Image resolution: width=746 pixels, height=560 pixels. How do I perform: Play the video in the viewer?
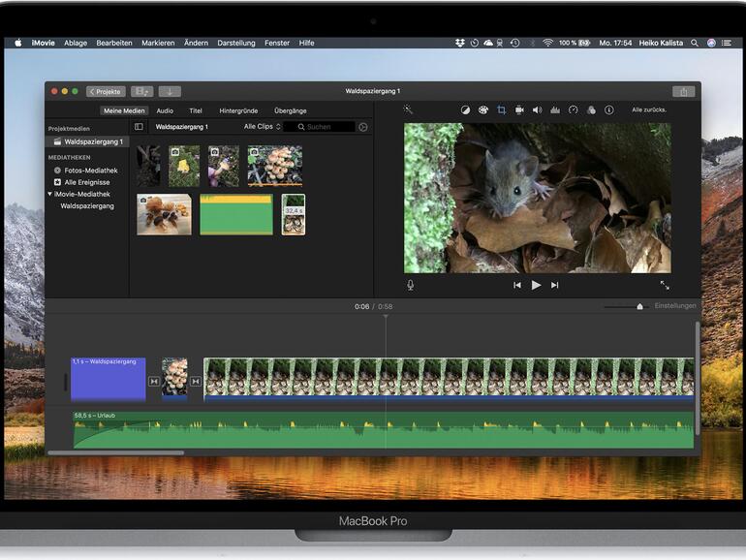(536, 285)
